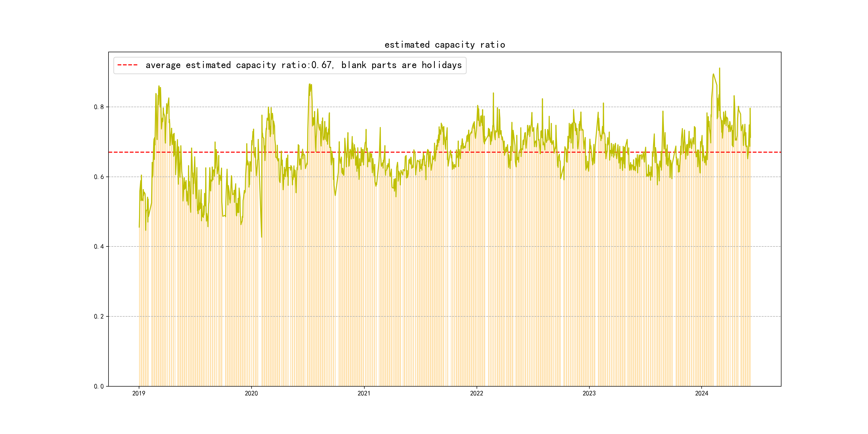Image resolution: width=868 pixels, height=434 pixels.
Task: Click the line's starting point at 2019
Action: pos(139,227)
